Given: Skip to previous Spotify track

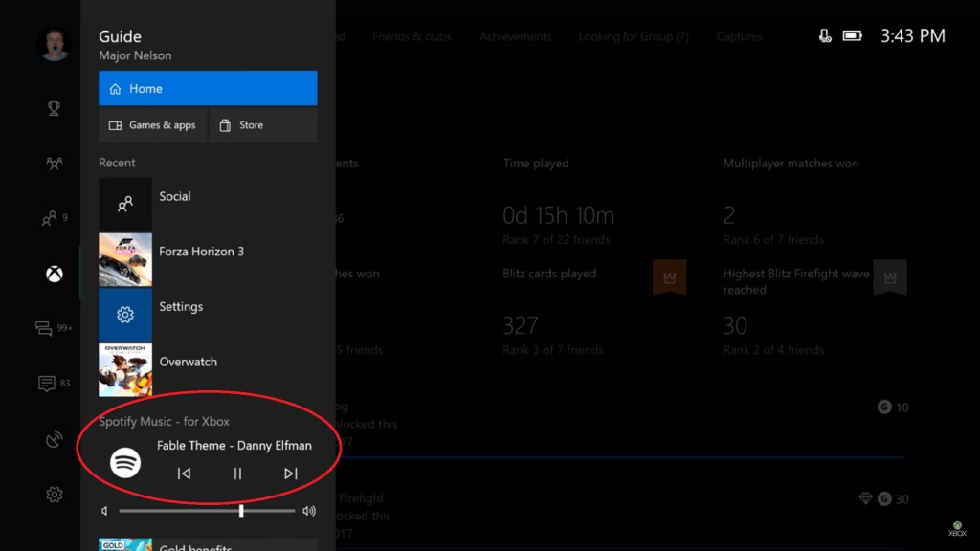Looking at the screenshot, I should [184, 474].
